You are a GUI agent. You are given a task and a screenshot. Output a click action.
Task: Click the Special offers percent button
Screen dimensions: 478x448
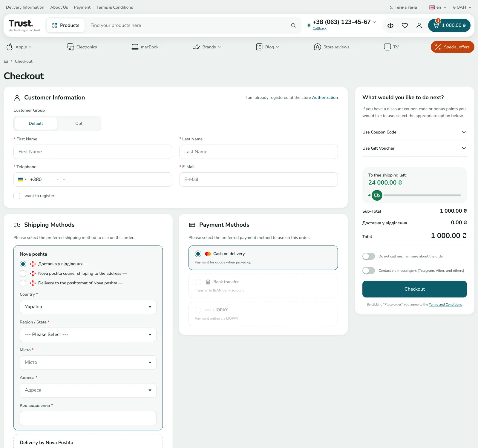click(x=452, y=47)
